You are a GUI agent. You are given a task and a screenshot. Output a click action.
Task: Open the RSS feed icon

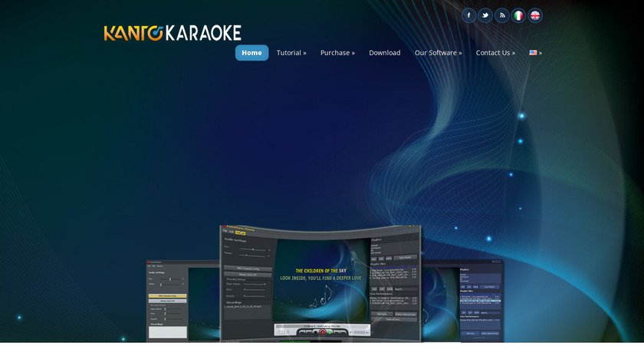click(x=502, y=15)
